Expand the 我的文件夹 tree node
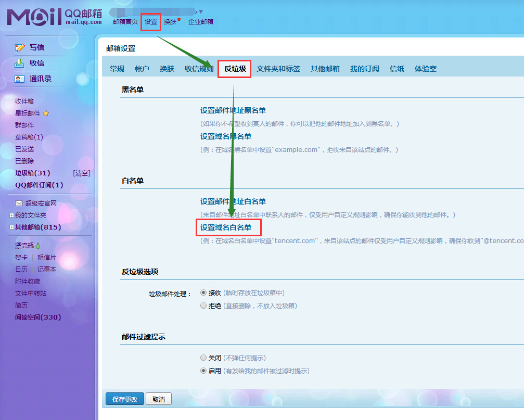Viewport: 524px width, 420px height. point(11,215)
